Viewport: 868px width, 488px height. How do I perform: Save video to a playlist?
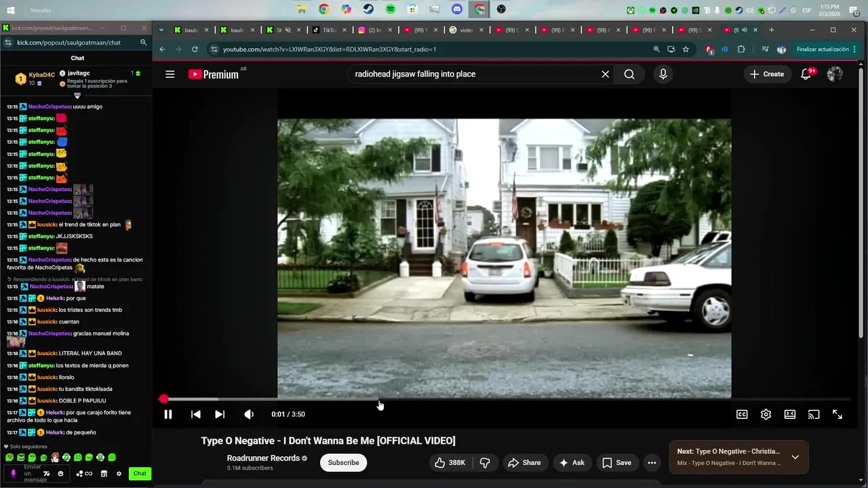click(616, 462)
